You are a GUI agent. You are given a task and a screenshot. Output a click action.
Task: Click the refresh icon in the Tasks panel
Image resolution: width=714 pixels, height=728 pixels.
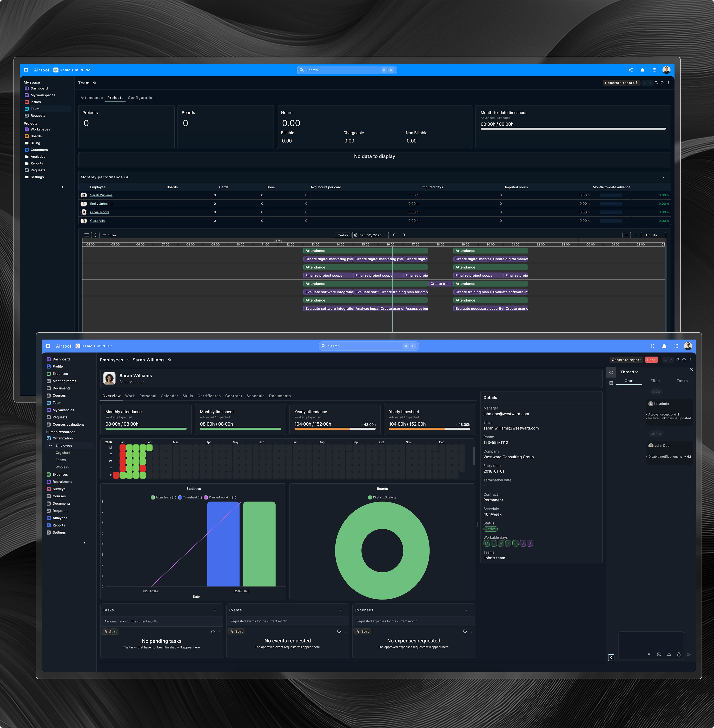click(213, 632)
